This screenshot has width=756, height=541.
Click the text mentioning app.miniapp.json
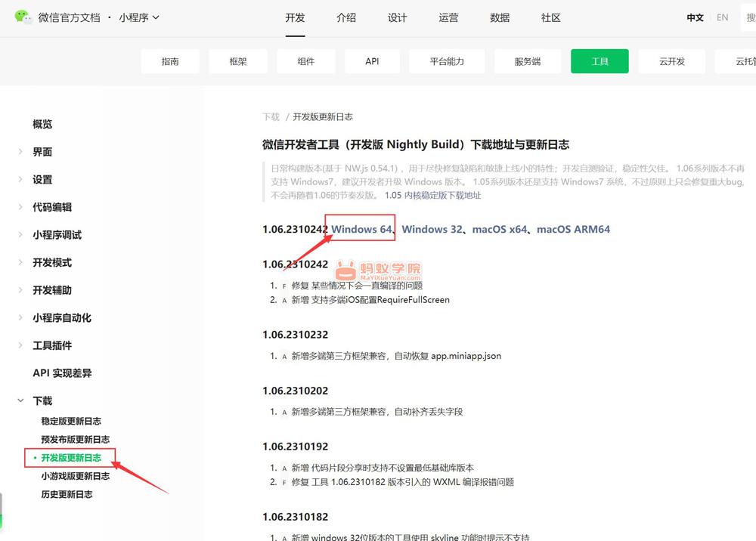(x=396, y=356)
